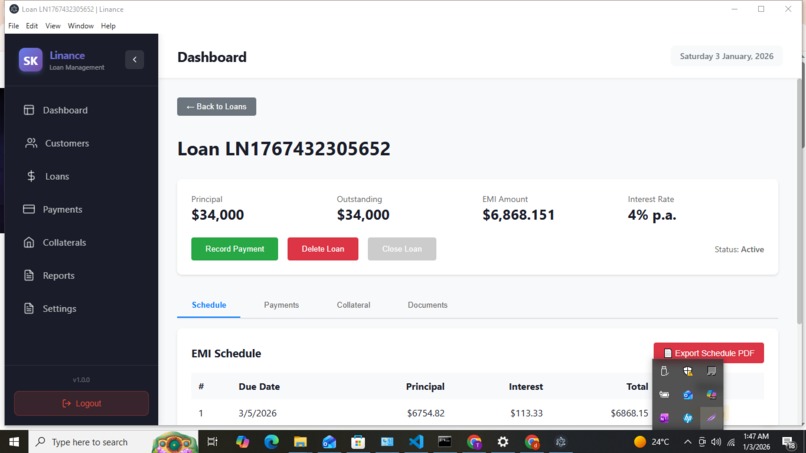Click the volume speaker tray icon
The width and height of the screenshot is (806, 453).
coord(716,442)
